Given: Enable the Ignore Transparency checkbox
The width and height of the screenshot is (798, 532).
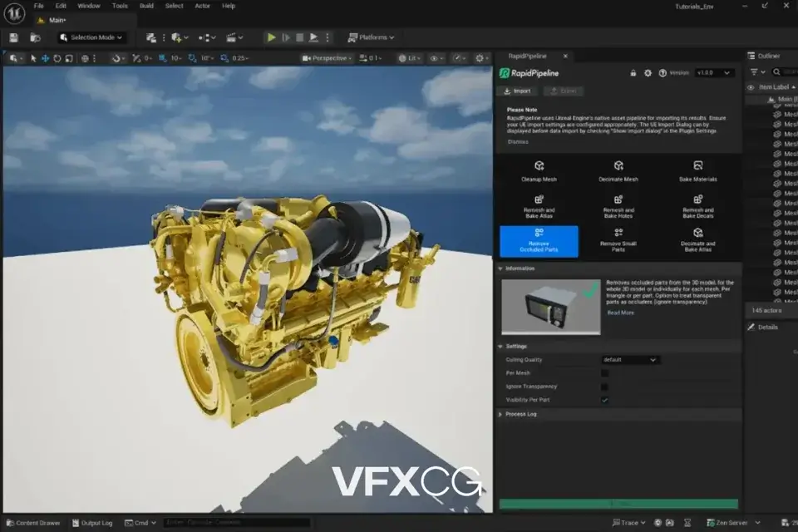Looking at the screenshot, I should tap(604, 387).
